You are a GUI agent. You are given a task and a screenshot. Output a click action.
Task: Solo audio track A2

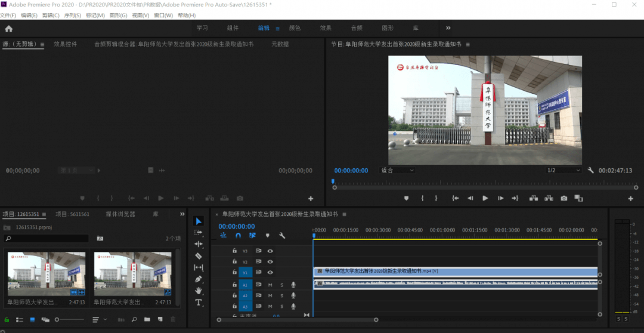coord(281,295)
